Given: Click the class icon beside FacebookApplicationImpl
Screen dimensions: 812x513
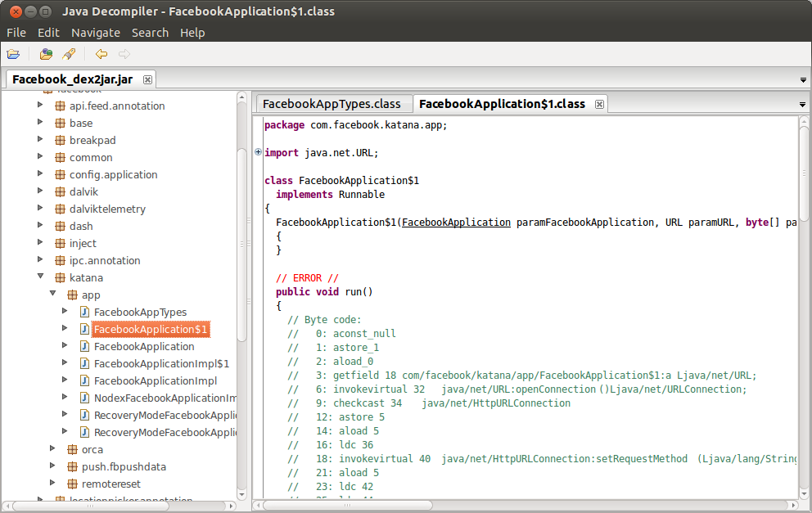Looking at the screenshot, I should (x=84, y=380).
